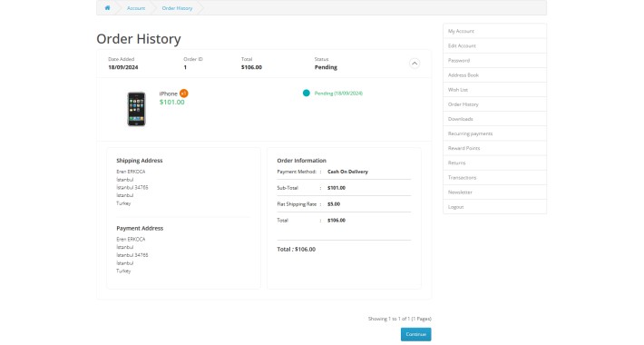Go to the home page breadcrumb icon
644x345 pixels.
tap(107, 8)
